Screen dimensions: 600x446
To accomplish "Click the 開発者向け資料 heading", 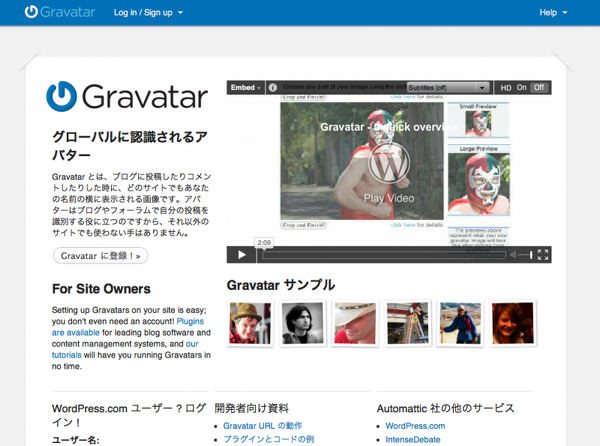I will (x=251, y=408).
